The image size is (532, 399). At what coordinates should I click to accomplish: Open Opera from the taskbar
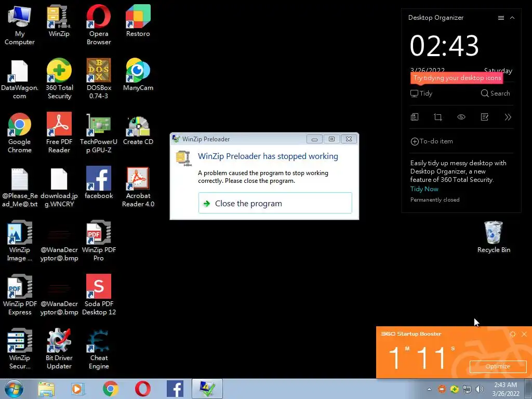pyautogui.click(x=143, y=389)
